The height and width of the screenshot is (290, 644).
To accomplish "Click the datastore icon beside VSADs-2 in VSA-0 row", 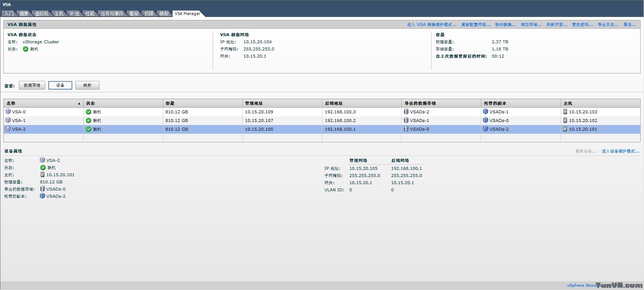I will 406,112.
